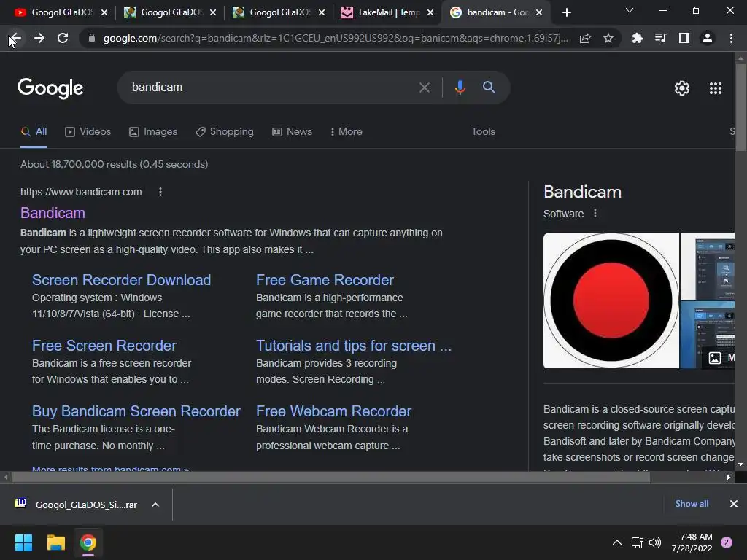Click the vertical page scrollbar
The height and width of the screenshot is (560, 747).
[x=740, y=108]
